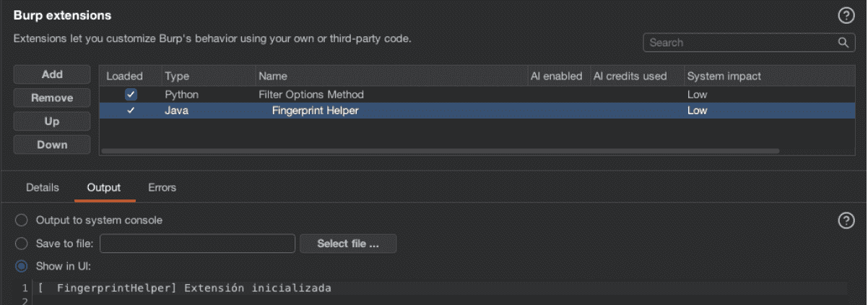Toggle Loaded checkbox for Fingerprint Helper
Screen dimensions: 868x305
pyautogui.click(x=131, y=111)
